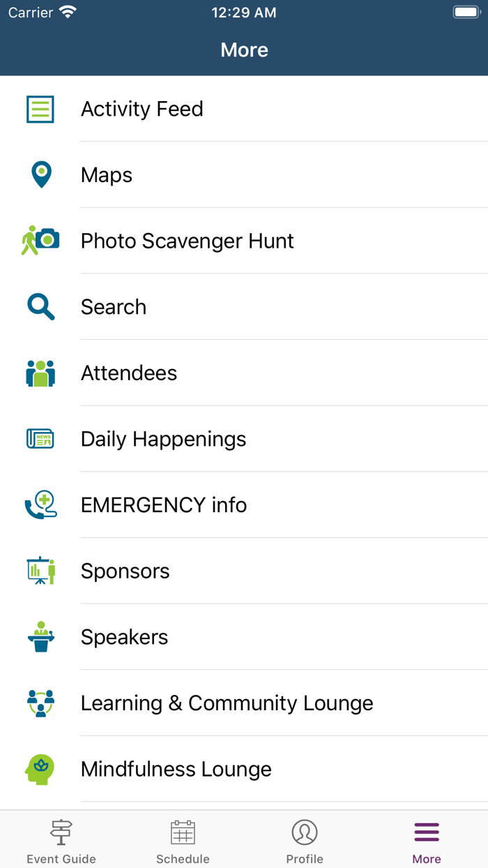488x868 pixels.
Task: Tap the Speakers podium icon
Action: click(40, 637)
